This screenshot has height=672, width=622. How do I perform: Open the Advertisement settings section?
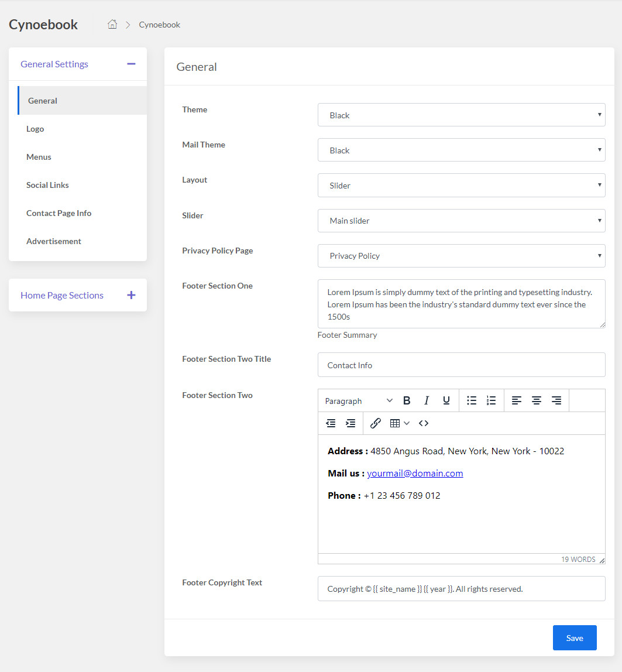(53, 241)
